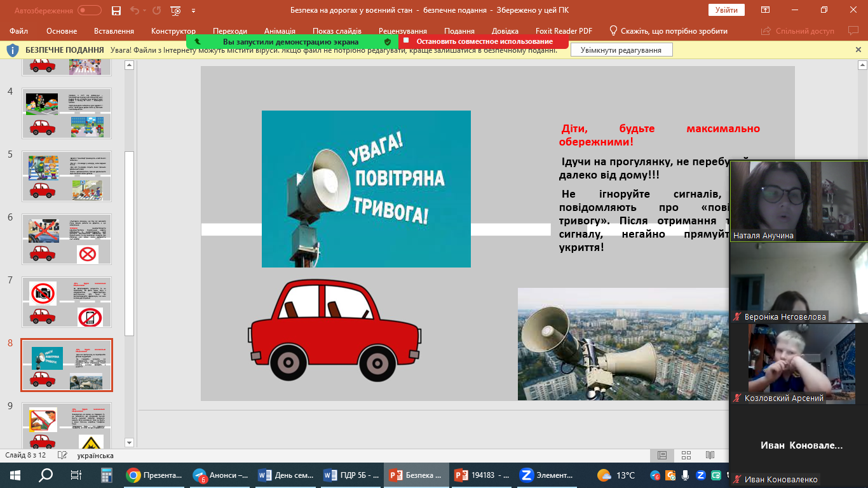This screenshot has width=868, height=488.
Task: Open Windows Start menu
Action: [x=15, y=475]
